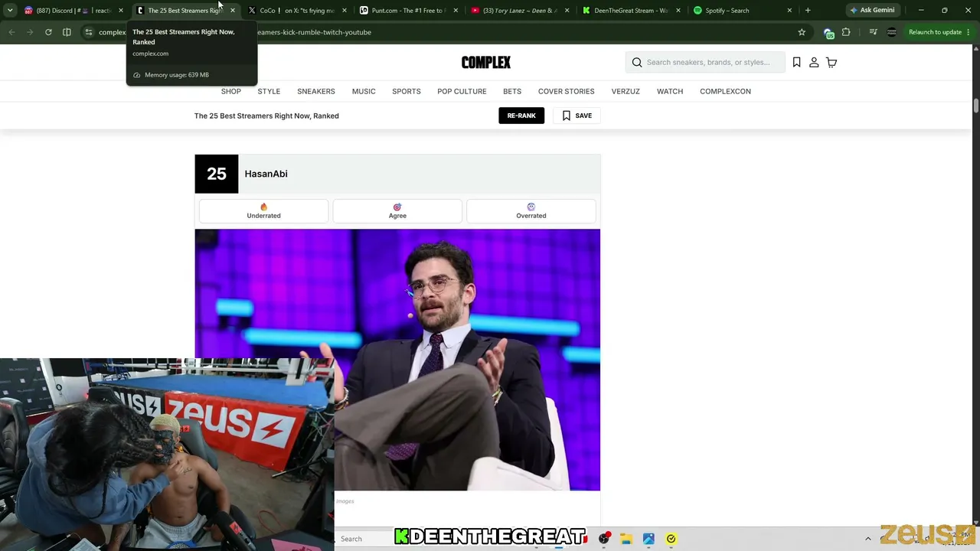This screenshot has width=980, height=551.
Task: Click the HasanAbi article photo
Action: 397,360
